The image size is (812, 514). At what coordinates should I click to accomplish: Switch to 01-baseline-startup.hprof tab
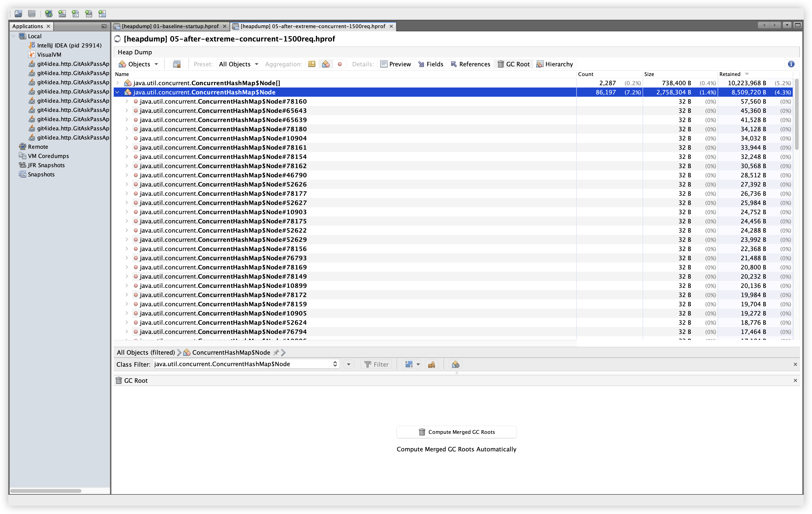tap(170, 26)
